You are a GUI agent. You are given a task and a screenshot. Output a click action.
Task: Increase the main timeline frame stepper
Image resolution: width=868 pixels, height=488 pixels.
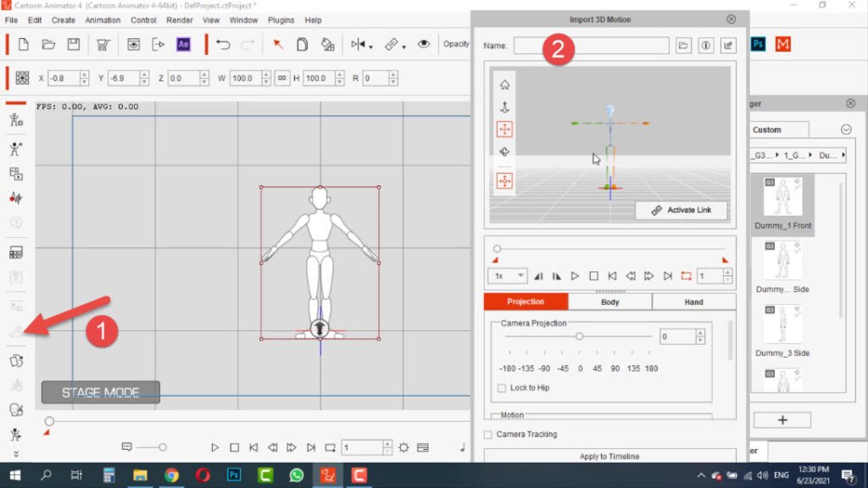[387, 444]
